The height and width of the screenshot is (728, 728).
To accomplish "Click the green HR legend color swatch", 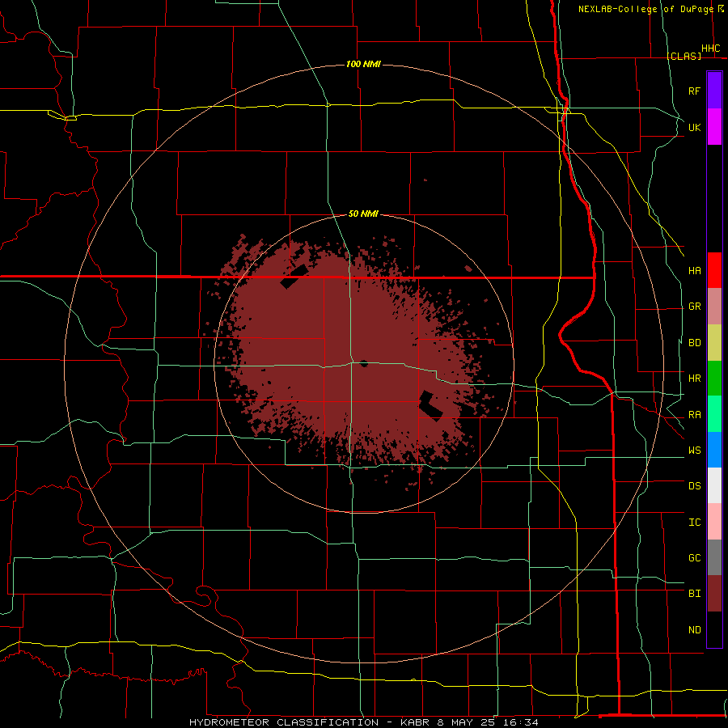I will [x=714, y=379].
